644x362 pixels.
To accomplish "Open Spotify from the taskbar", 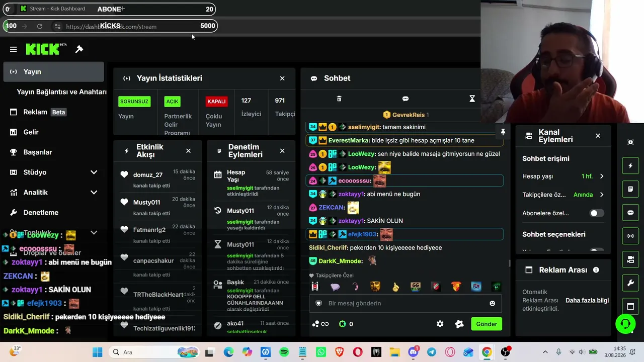I will (284, 352).
